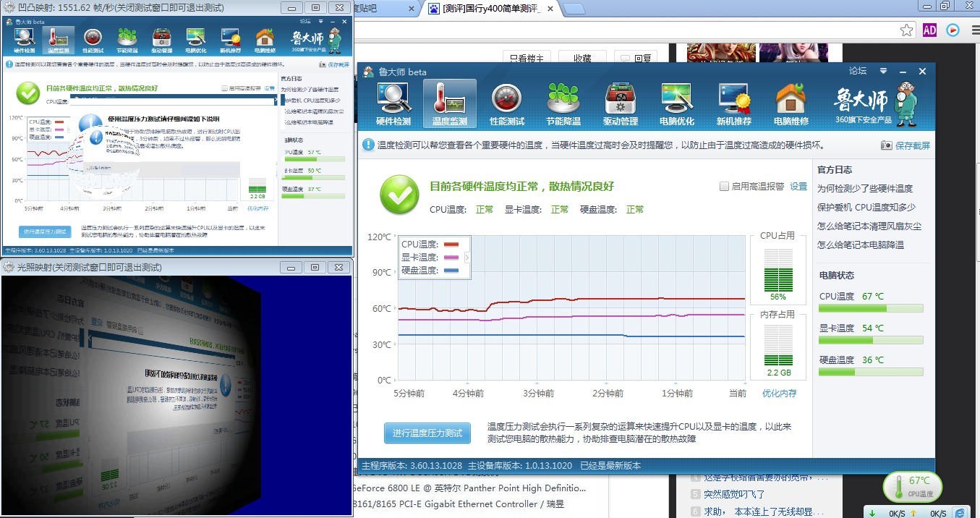This screenshot has height=518, width=980.
Task: Open the 节能降温 clover icon
Action: (563, 104)
